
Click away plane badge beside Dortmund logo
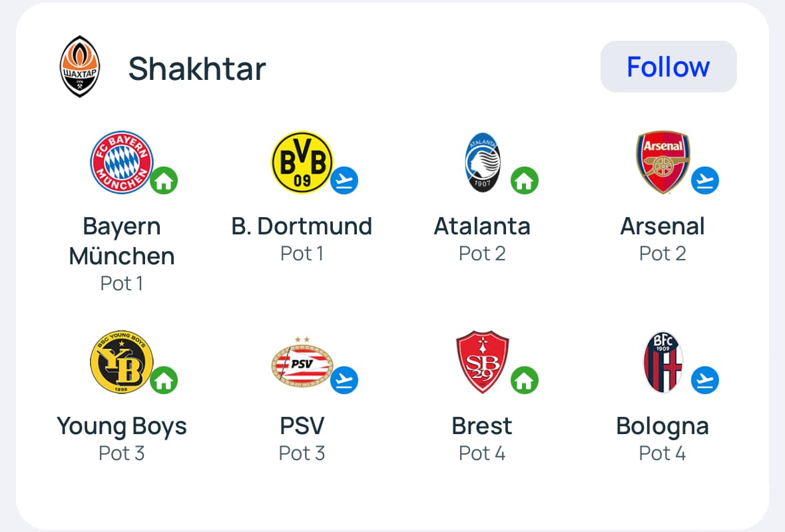click(x=344, y=180)
